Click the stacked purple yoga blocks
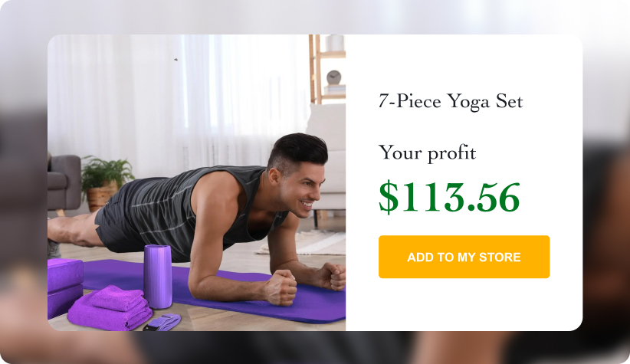Viewport: 630px width, 364px height. click(x=64, y=287)
